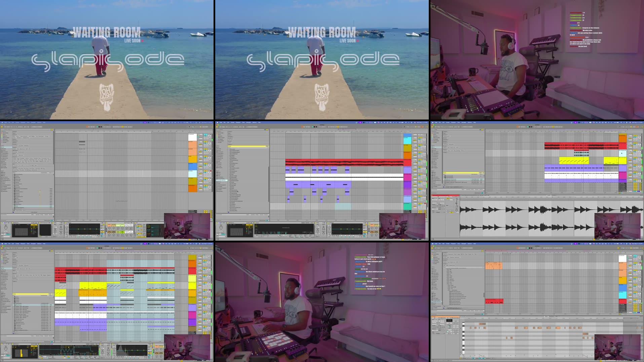This screenshot has width=644, height=362.
Task: Click red track header in teal selection frame
Action: [192, 271]
